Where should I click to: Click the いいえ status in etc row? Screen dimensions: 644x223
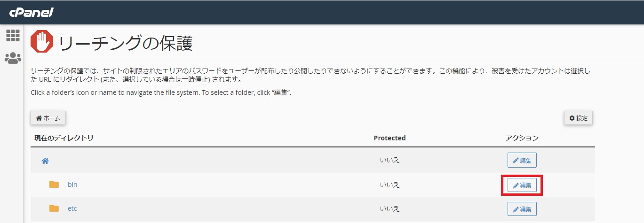pyautogui.click(x=390, y=208)
